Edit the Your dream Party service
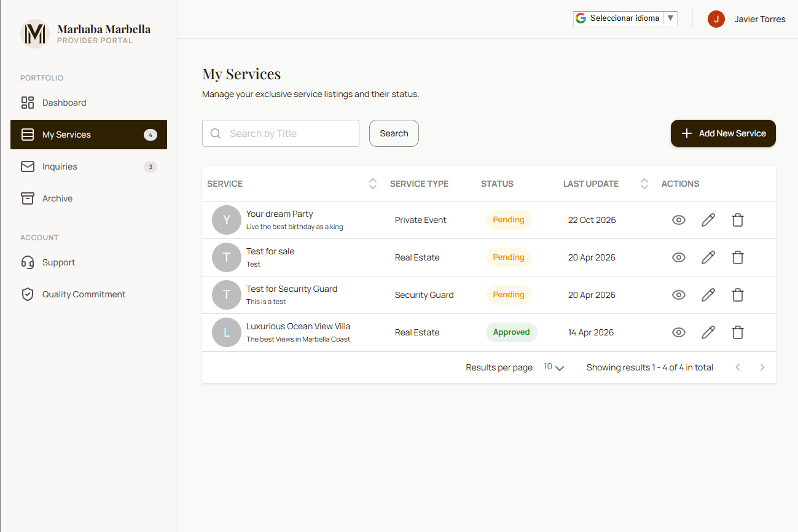Screen dimensions: 798x532 [708, 220]
